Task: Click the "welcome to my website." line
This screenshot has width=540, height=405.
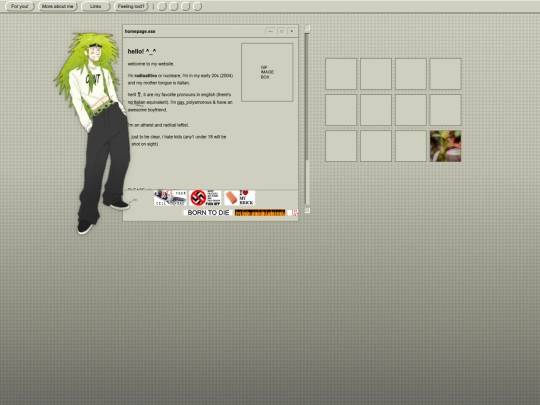Action: tap(151, 64)
